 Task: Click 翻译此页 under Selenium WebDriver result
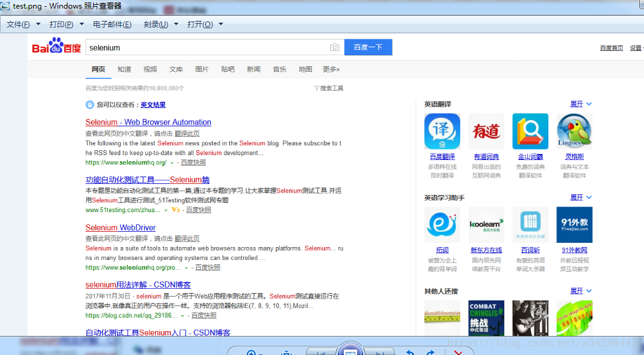coord(187,239)
